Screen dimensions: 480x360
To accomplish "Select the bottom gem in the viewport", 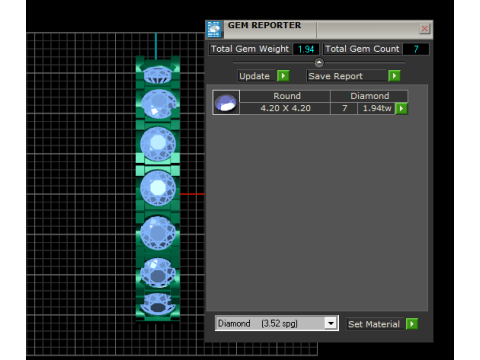I will 158,304.
